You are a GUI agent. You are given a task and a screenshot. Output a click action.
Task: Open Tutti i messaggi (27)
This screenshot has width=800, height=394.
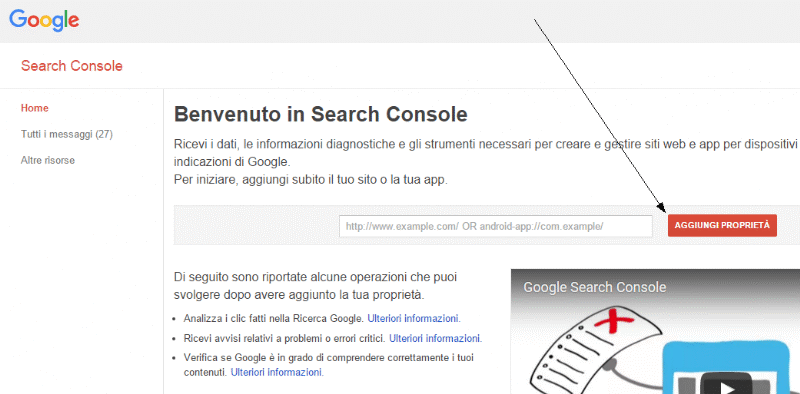[x=67, y=134]
